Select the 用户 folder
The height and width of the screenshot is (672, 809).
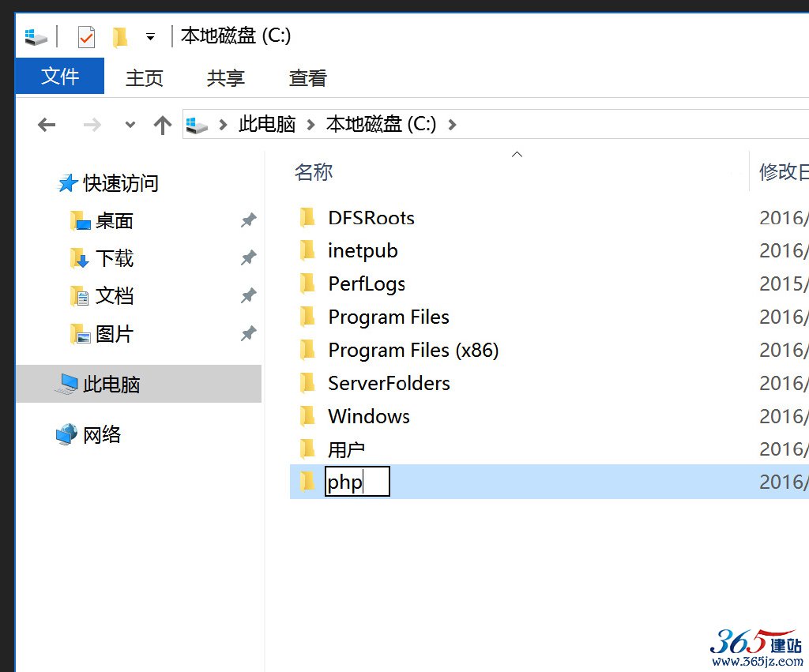[x=347, y=449]
